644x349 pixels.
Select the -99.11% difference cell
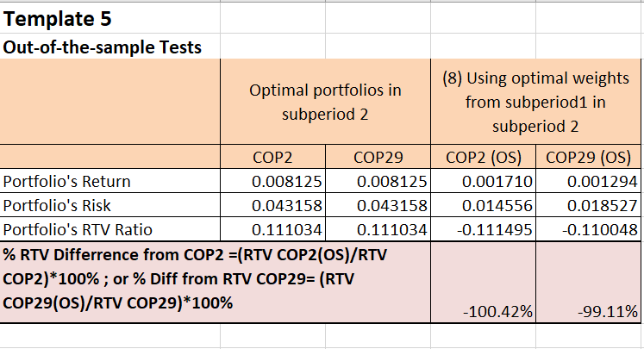coord(589,308)
